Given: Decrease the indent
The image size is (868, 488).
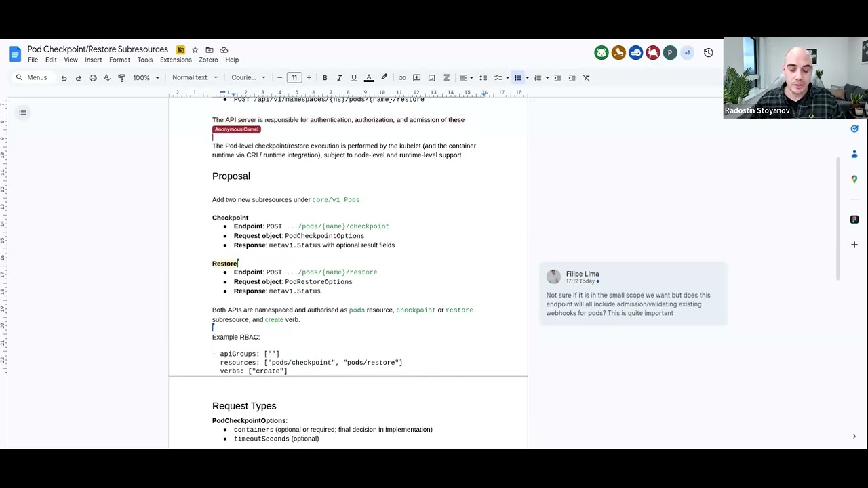Looking at the screenshot, I should pyautogui.click(x=557, y=78).
